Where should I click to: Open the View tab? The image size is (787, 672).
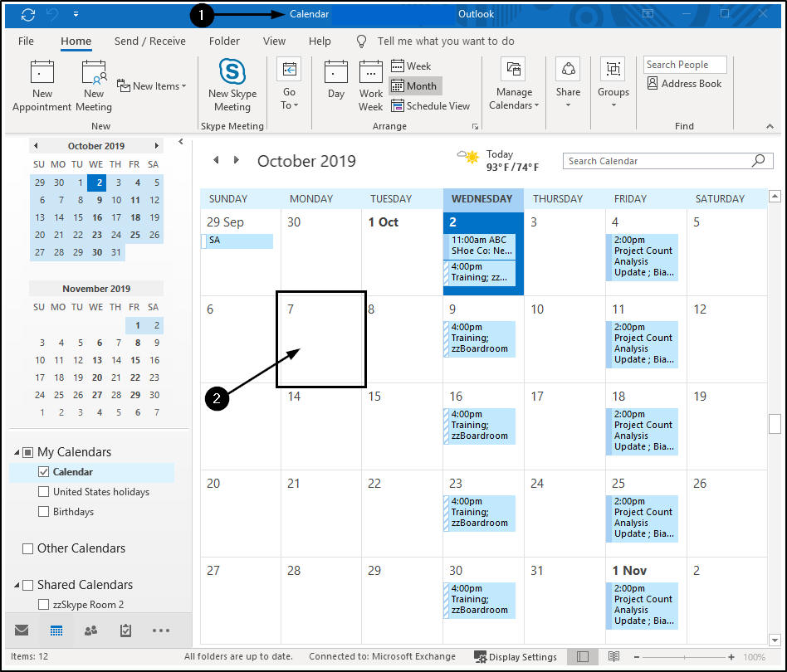tap(274, 41)
